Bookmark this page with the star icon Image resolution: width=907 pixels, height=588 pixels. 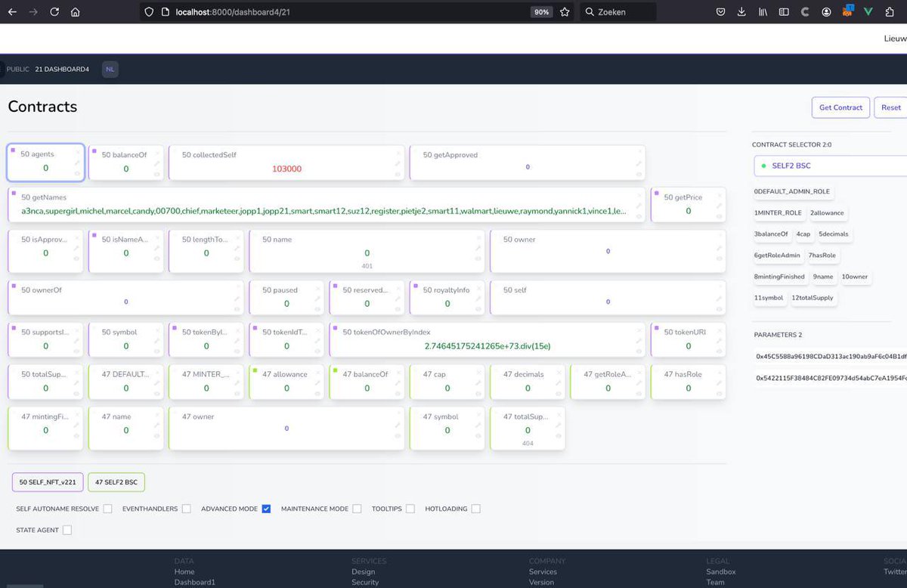(565, 12)
